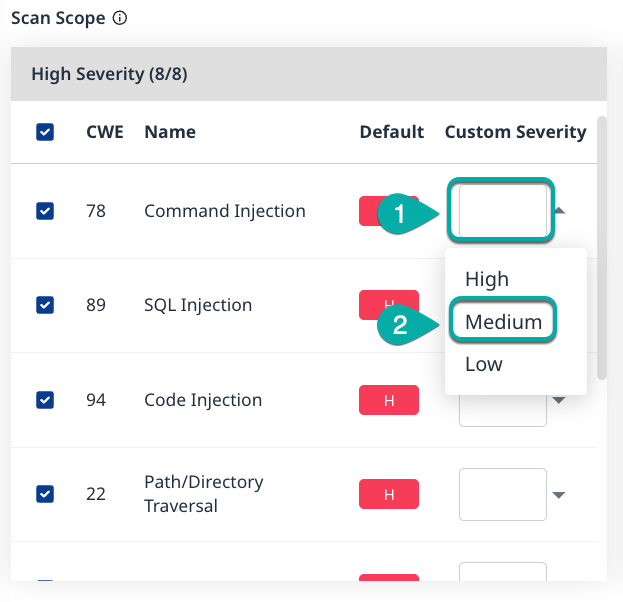This screenshot has width=623, height=602.
Task: Open the Code Injection custom severity dropdown
Action: pos(559,400)
